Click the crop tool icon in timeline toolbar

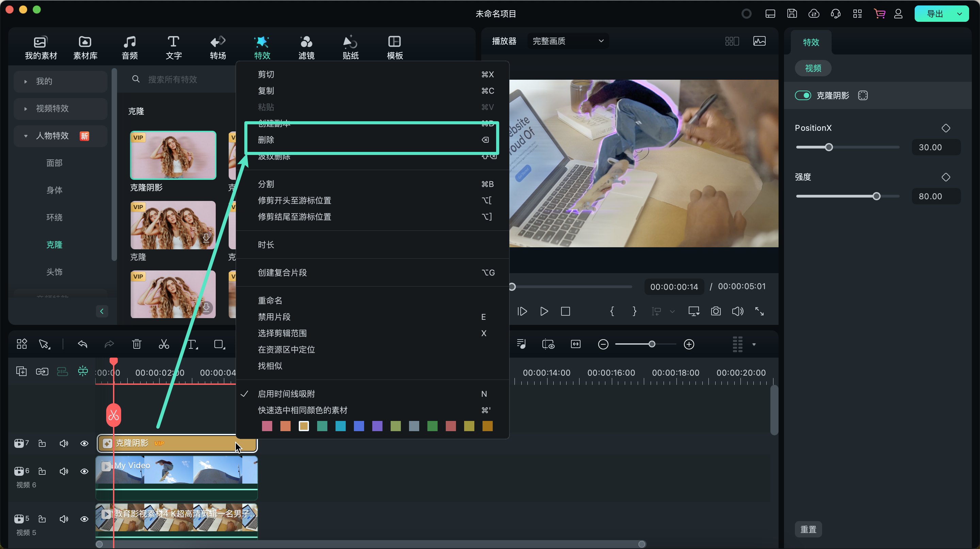(x=219, y=344)
